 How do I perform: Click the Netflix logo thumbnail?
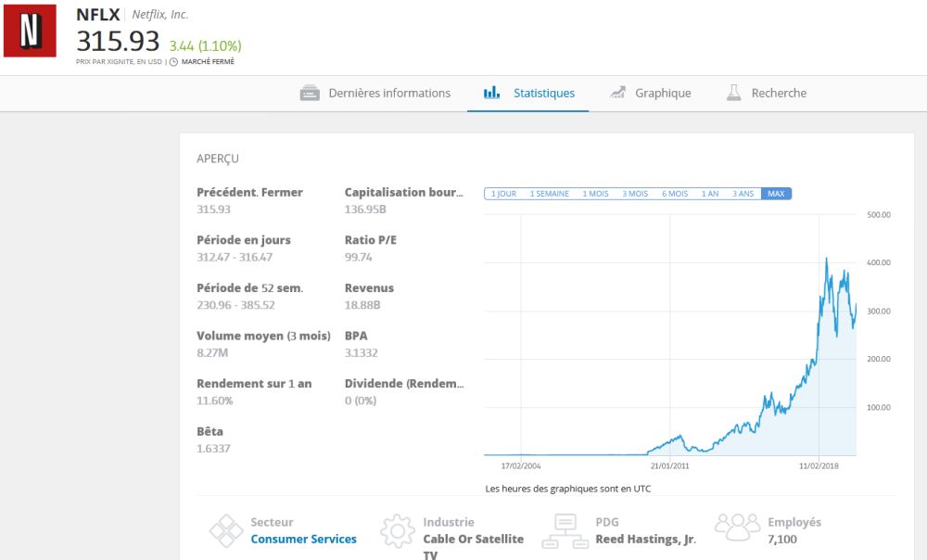click(x=31, y=31)
